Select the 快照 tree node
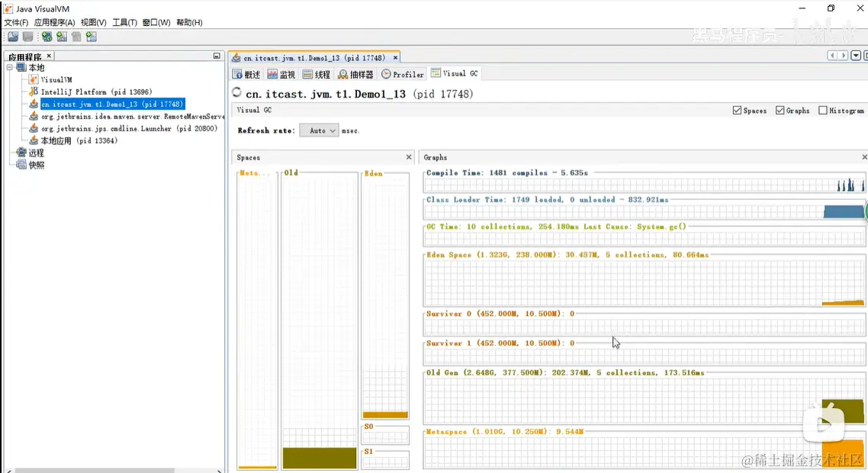Viewport: 868px width, 473px height. pos(36,165)
